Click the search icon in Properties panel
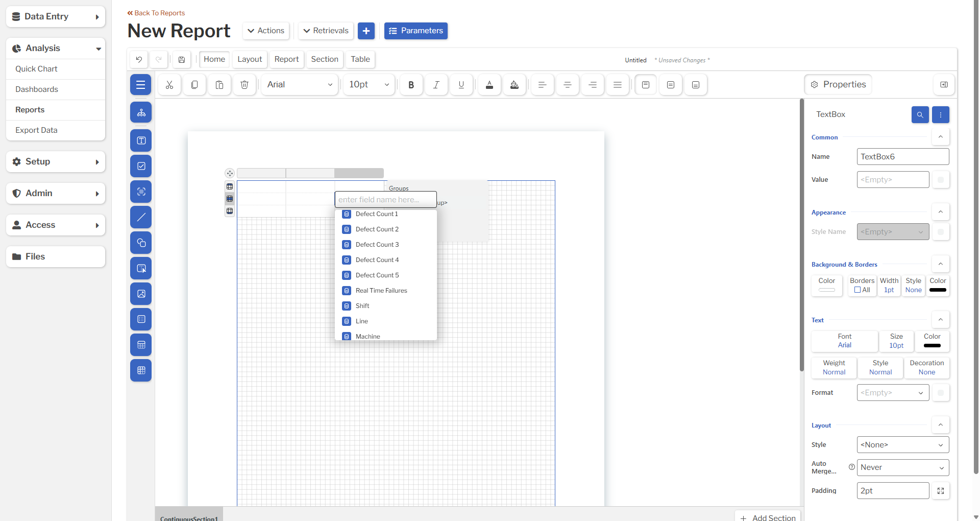The image size is (980, 521). click(920, 115)
